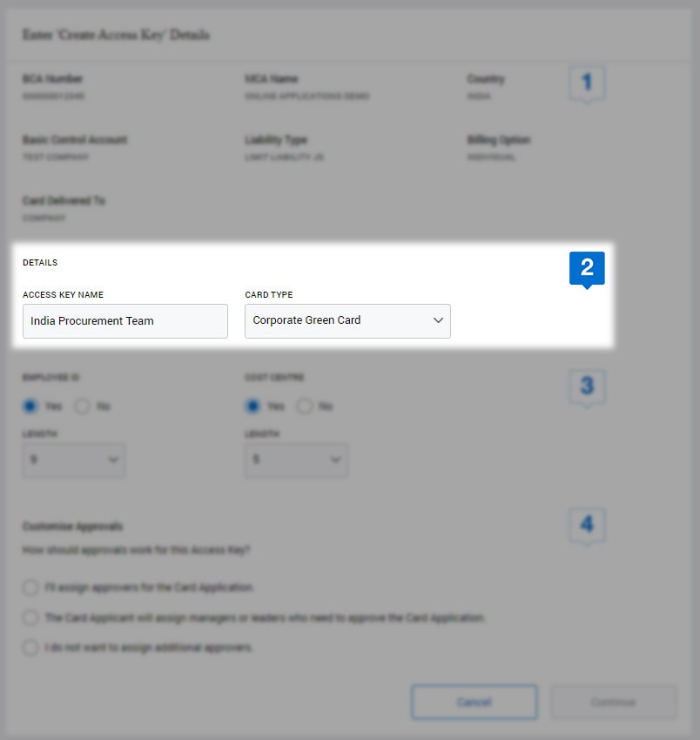Choose 'I do not want to assign additional approvers'

pyautogui.click(x=30, y=648)
